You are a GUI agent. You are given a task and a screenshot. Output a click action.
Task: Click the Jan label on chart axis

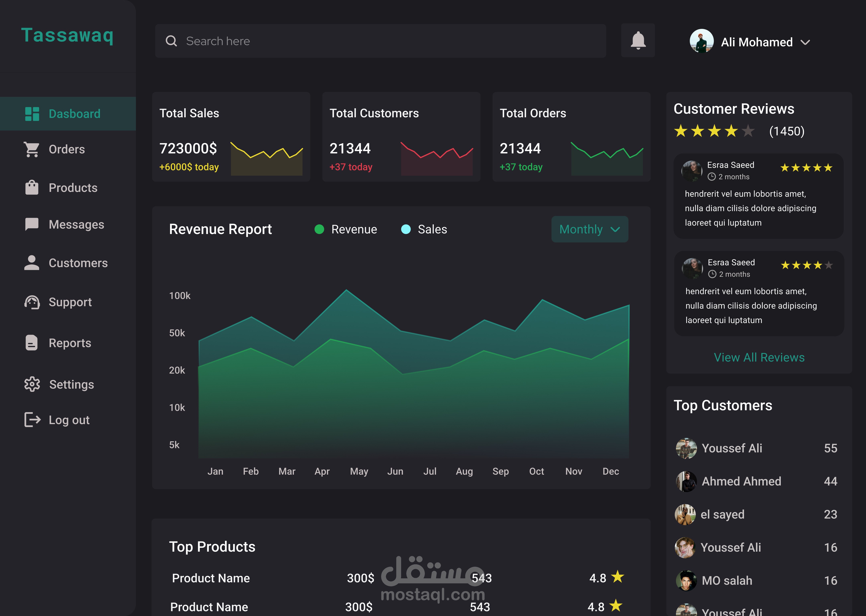pos(215,471)
